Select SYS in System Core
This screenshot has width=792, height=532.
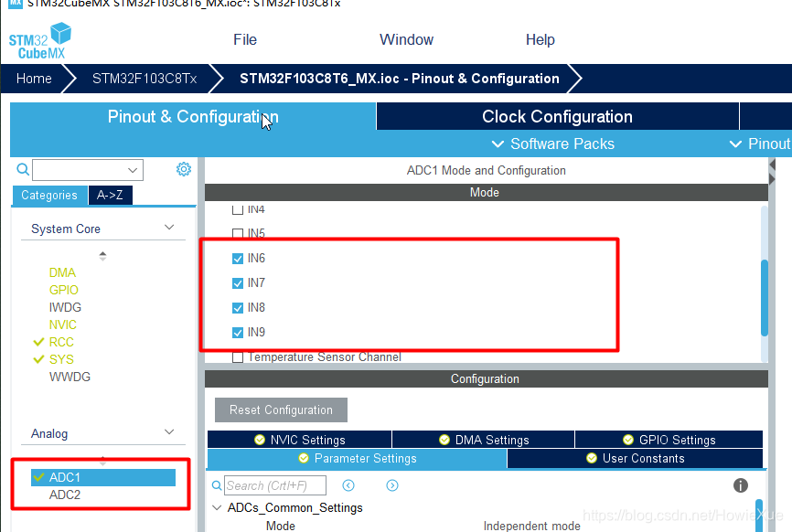[61, 359]
